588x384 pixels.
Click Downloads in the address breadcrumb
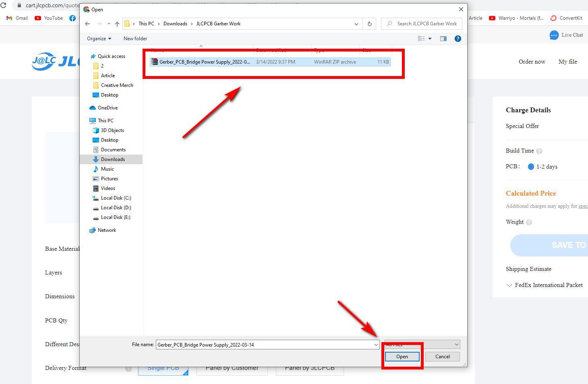pyautogui.click(x=175, y=24)
